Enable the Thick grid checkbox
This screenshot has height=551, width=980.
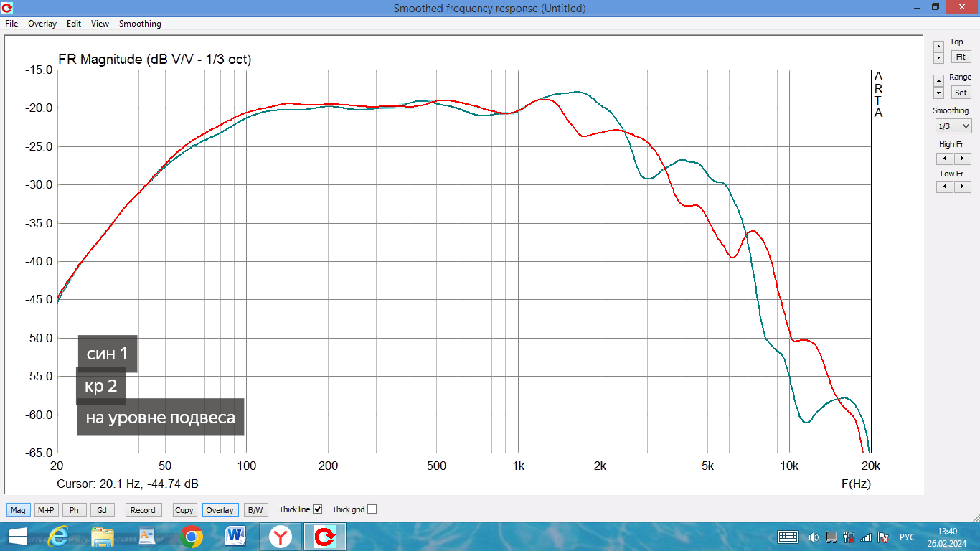pos(372,509)
